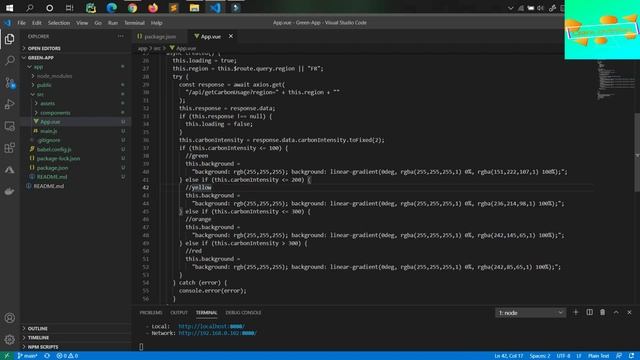
Task: Open Remote Explorer view in activity bar
Action: pos(9,126)
